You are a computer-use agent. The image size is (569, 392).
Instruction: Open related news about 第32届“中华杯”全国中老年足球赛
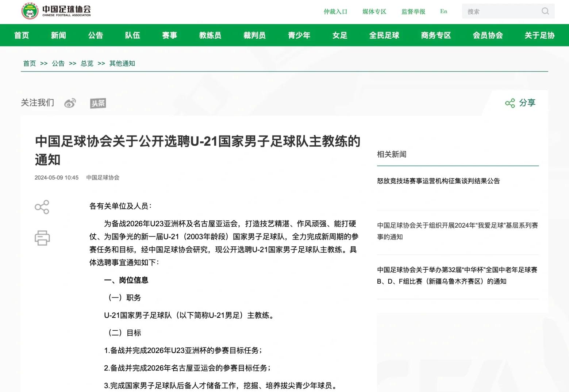tap(457, 276)
